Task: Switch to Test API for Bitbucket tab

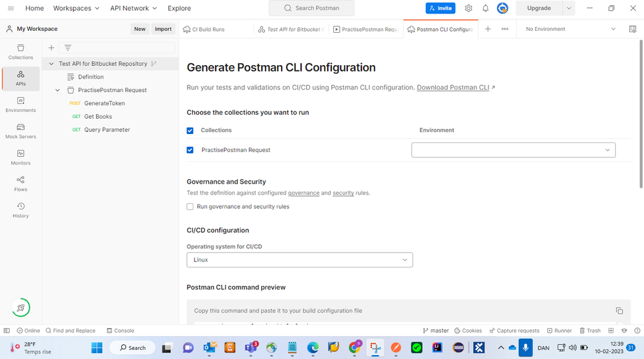Action: (x=291, y=29)
